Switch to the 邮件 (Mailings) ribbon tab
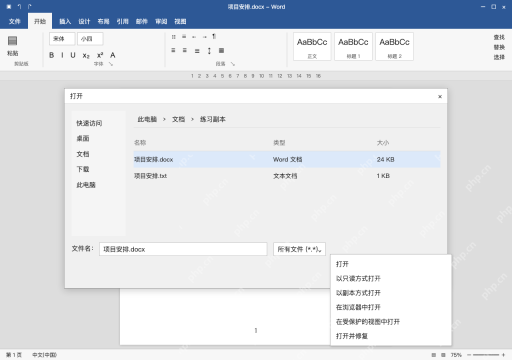 coord(142,21)
